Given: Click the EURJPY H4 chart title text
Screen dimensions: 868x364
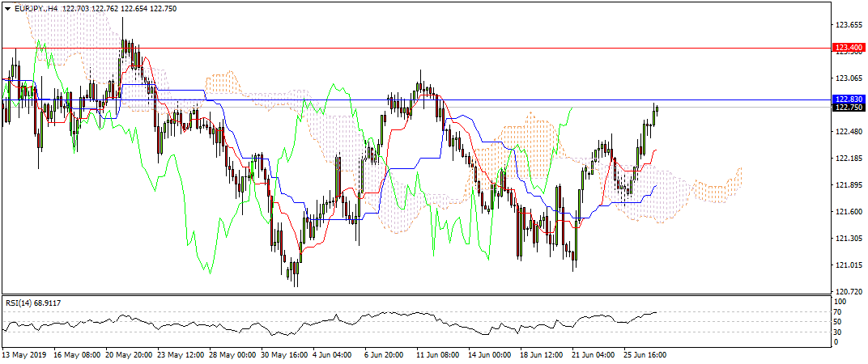Looking at the screenshot, I should coord(36,8).
